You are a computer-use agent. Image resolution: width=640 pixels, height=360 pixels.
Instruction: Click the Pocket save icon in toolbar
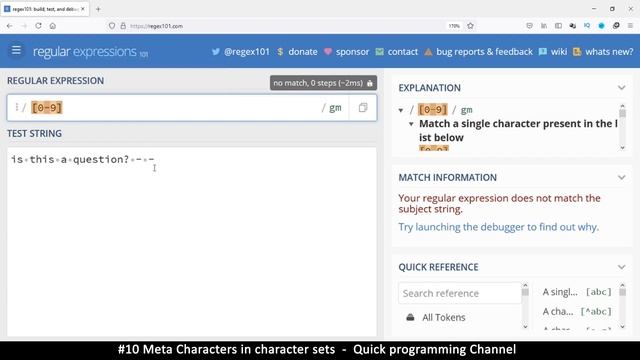529,26
